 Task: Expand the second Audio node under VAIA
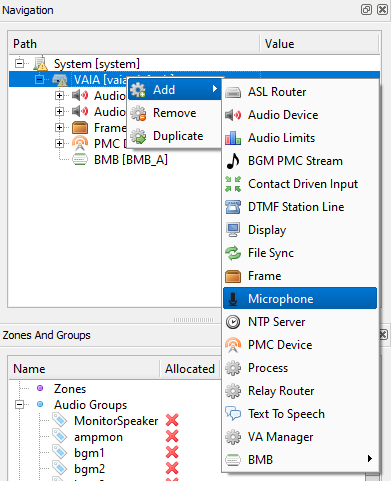59,111
